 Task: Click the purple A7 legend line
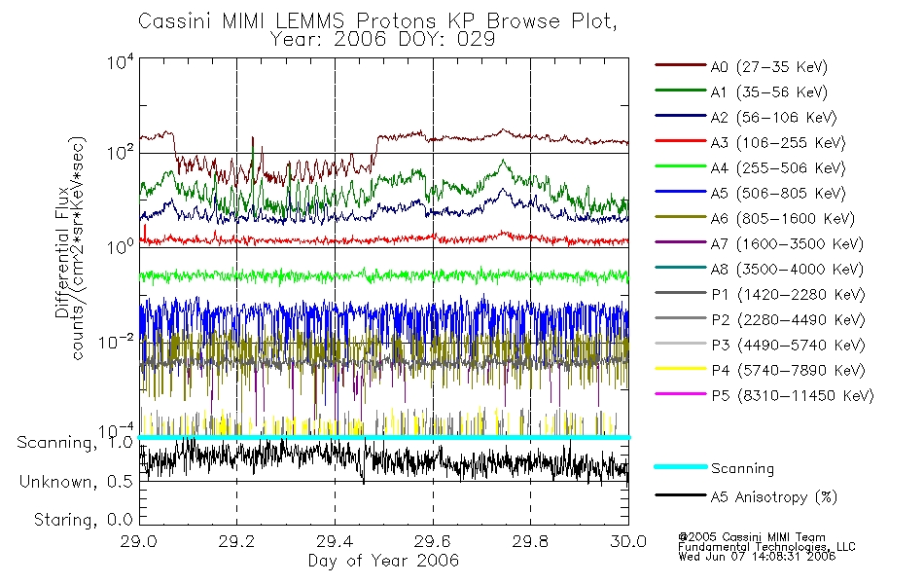[681, 241]
